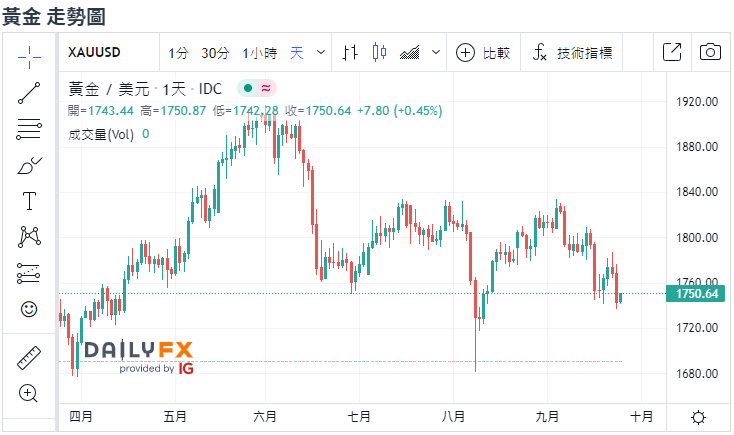Switch chart style to candlesticks
This screenshot has width=734, height=435.
tap(379, 52)
